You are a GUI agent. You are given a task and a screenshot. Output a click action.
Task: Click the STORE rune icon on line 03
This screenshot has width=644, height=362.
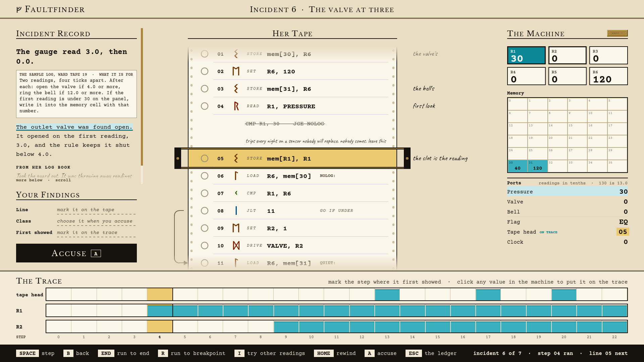point(236,88)
